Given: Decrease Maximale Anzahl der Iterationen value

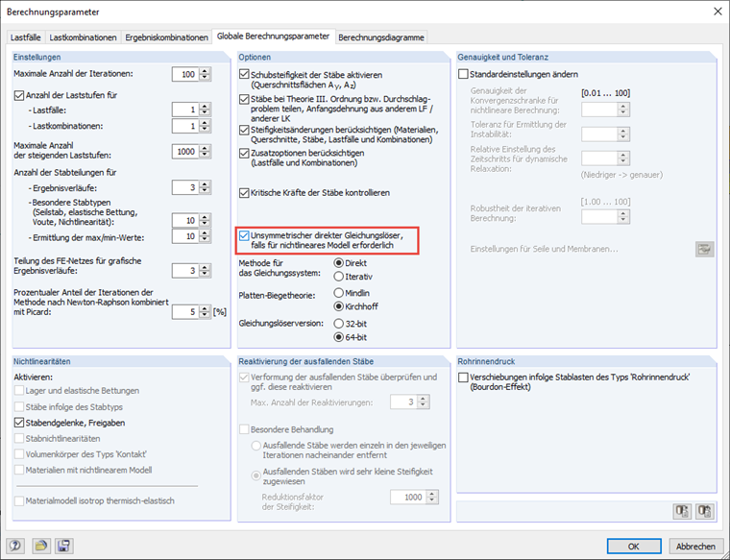Looking at the screenshot, I should click(206, 78).
